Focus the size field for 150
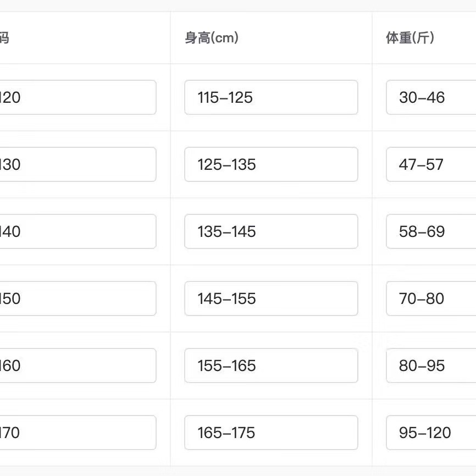The image size is (476, 476). pyautogui.click(x=77, y=298)
